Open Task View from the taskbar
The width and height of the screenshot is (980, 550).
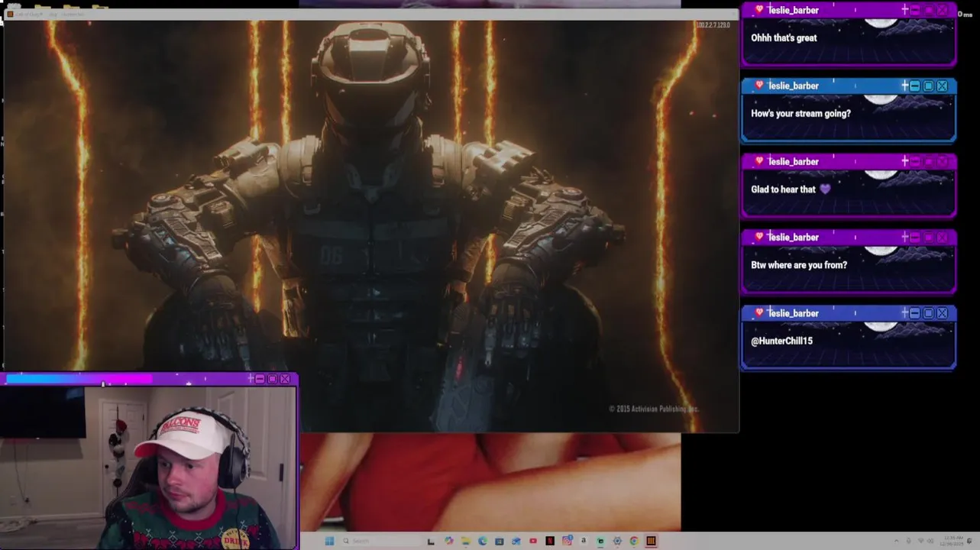pos(431,541)
